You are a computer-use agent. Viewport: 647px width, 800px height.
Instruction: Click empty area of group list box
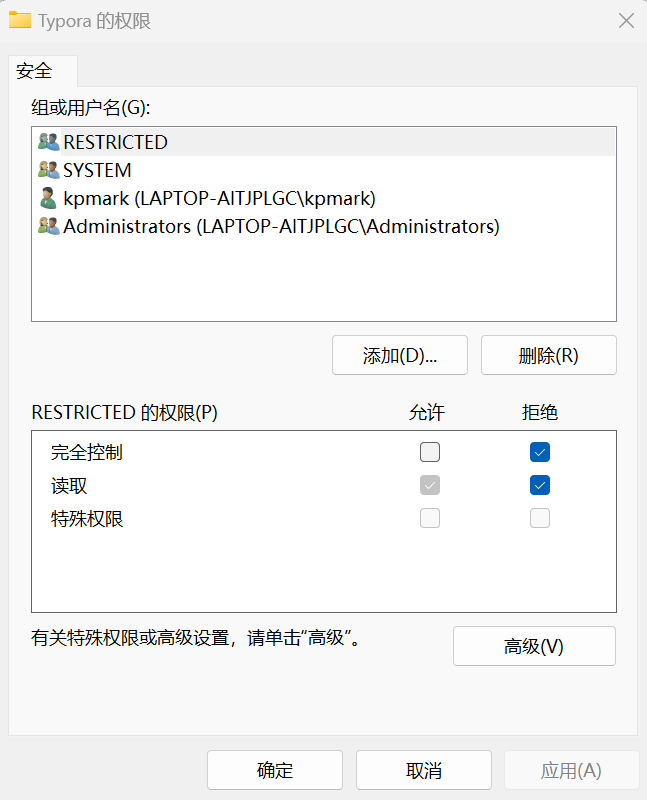click(x=324, y=281)
